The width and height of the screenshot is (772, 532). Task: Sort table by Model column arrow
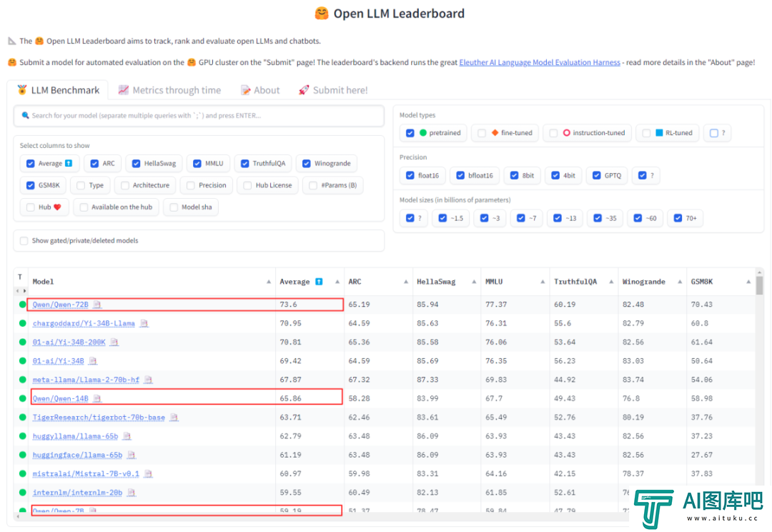click(x=269, y=282)
